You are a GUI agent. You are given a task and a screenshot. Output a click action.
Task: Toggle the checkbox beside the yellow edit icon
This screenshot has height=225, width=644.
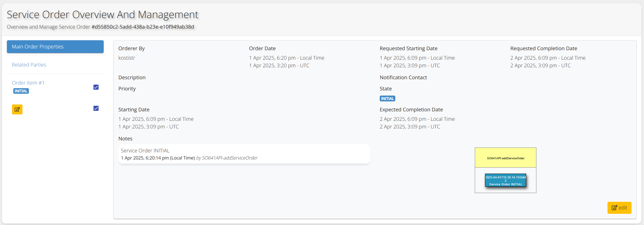(x=96, y=108)
